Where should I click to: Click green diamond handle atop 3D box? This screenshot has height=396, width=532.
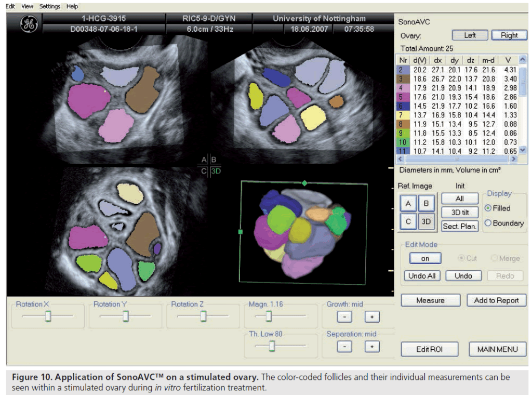click(x=304, y=183)
